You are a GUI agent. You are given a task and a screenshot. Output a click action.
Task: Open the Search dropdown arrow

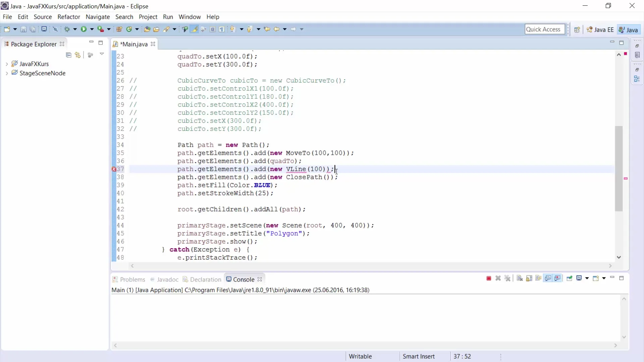(x=174, y=29)
